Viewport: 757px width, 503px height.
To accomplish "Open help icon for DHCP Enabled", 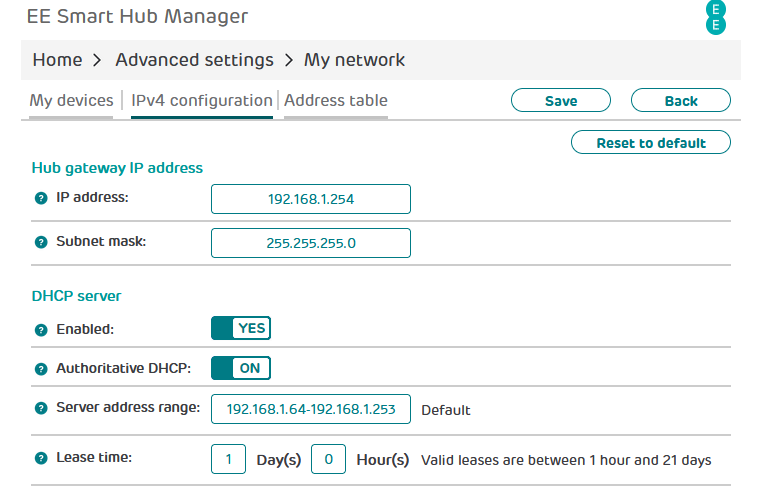I will pos(41,330).
